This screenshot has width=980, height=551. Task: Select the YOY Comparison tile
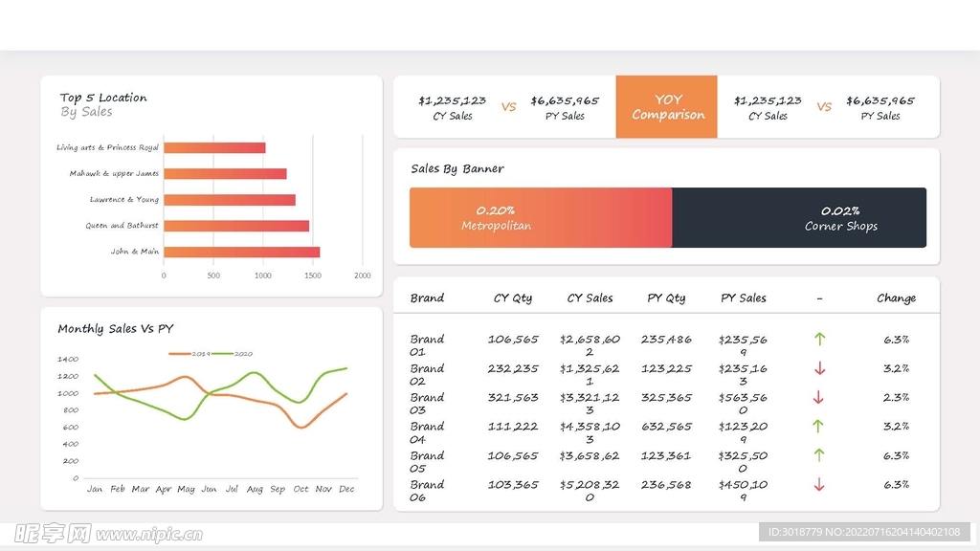666,107
